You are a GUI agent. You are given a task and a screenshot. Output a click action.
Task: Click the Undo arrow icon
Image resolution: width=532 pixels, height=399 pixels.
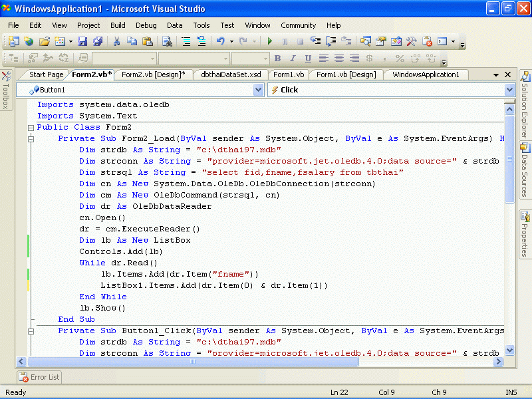point(220,41)
